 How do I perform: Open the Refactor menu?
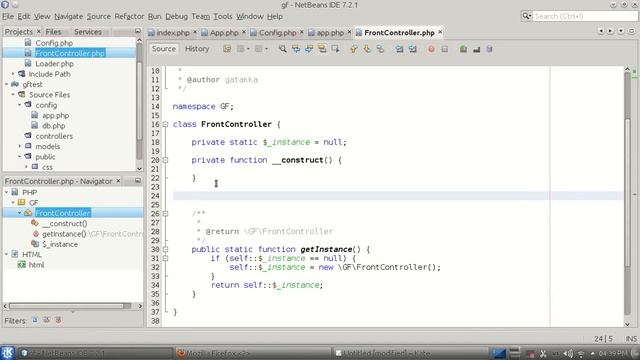coord(129,16)
